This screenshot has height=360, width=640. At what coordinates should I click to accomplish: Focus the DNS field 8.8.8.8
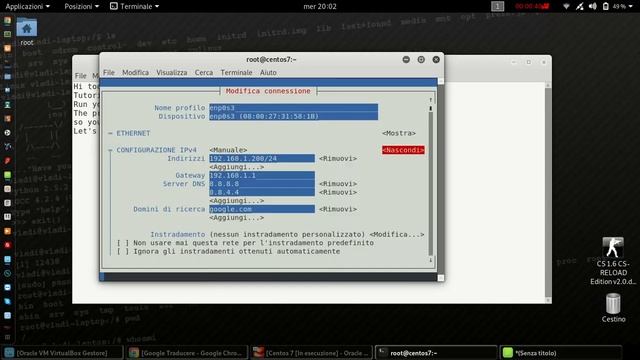point(262,184)
